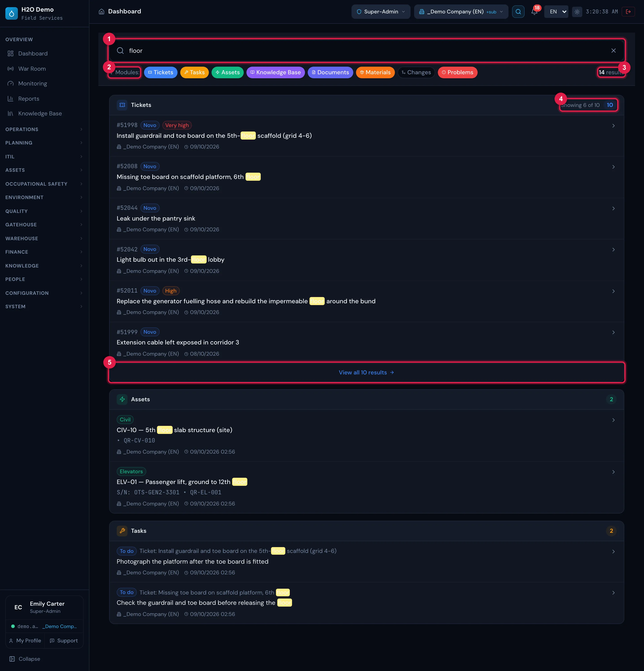Toggle the Materials module filter chip
The height and width of the screenshot is (671, 644).
pos(375,72)
